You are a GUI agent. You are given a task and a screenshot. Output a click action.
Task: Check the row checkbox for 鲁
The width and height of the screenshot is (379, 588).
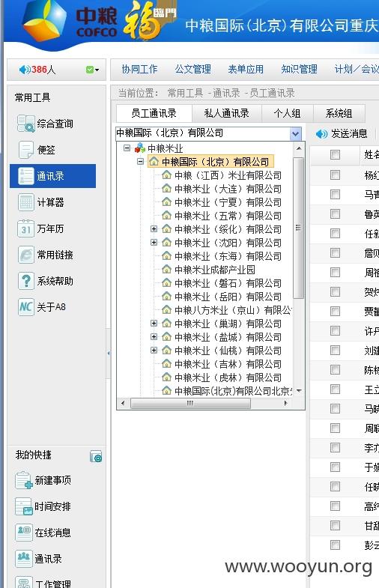tap(335, 213)
